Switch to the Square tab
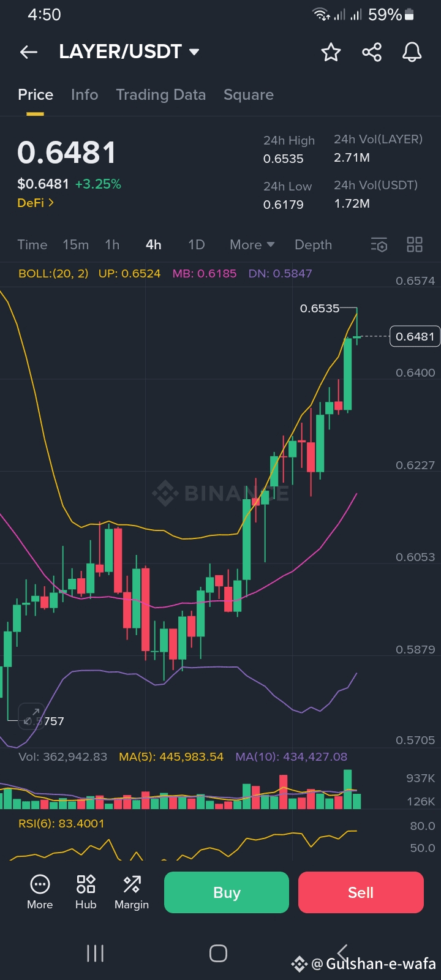This screenshot has width=441, height=980. (249, 95)
